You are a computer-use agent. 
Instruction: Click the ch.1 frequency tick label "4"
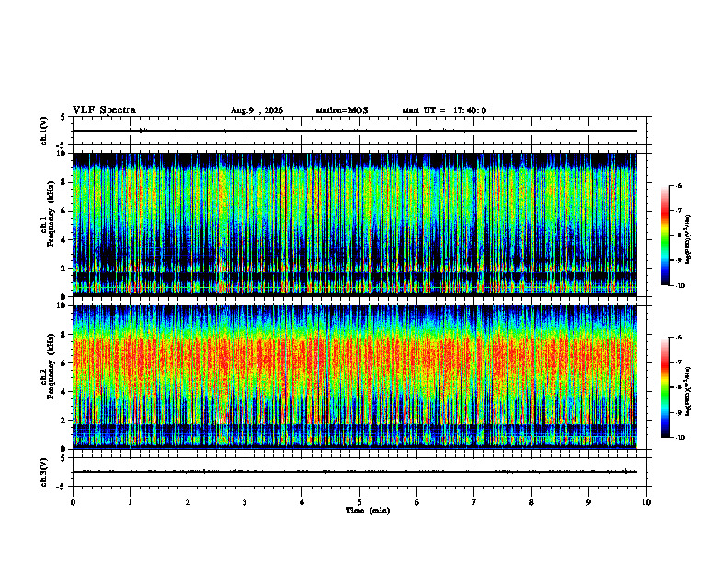point(64,240)
